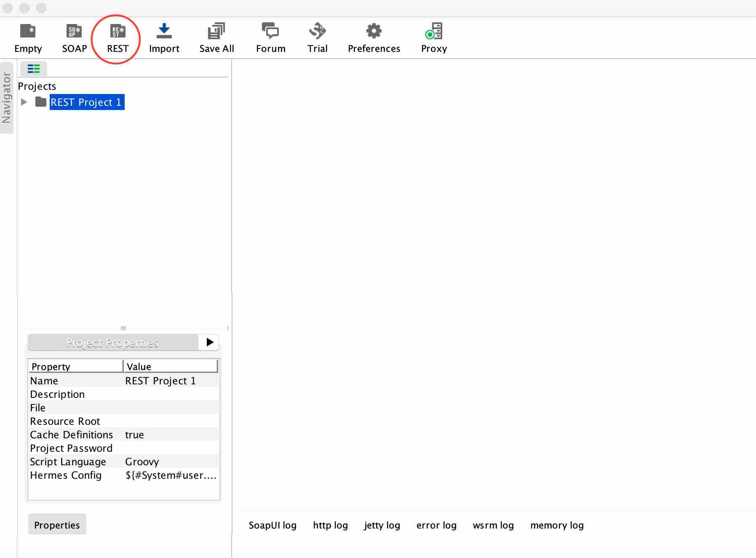Create a new REST project
756x558 pixels.
(118, 38)
